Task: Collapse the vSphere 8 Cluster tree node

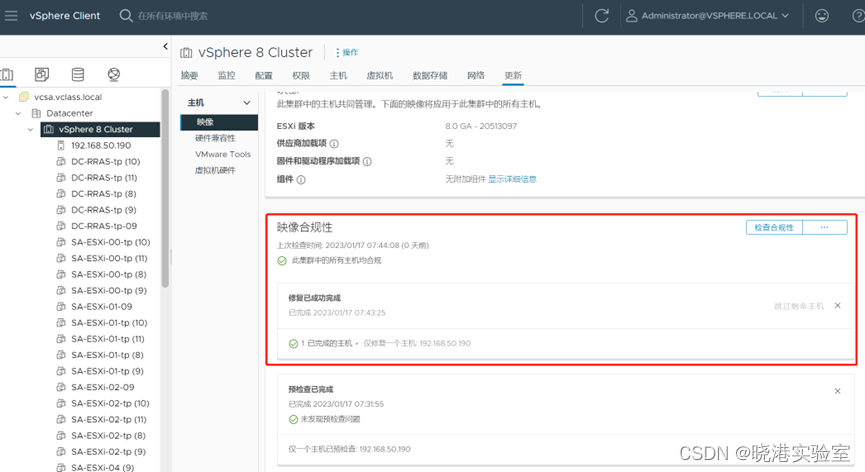Action: [30, 129]
